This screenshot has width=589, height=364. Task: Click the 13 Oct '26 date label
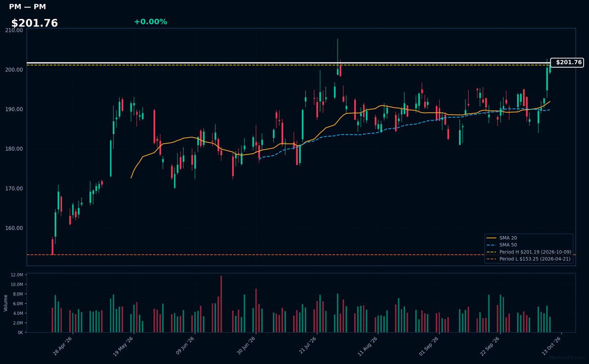pyautogui.click(x=551, y=346)
